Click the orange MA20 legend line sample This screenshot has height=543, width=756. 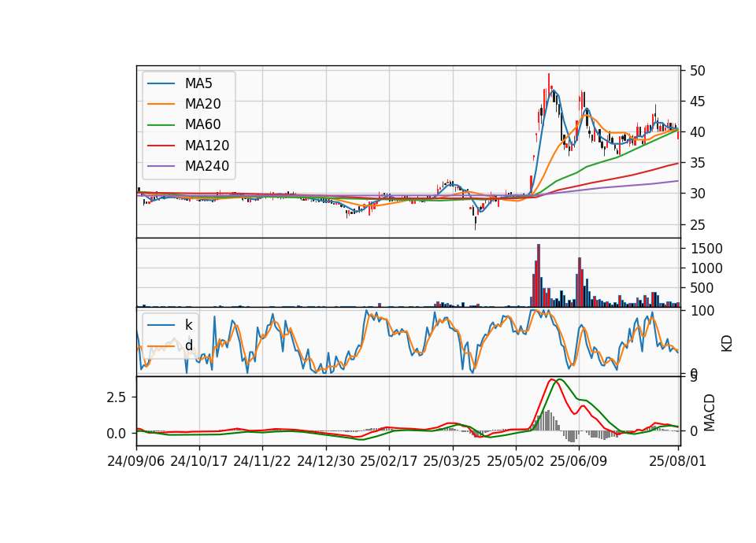[x=161, y=104]
